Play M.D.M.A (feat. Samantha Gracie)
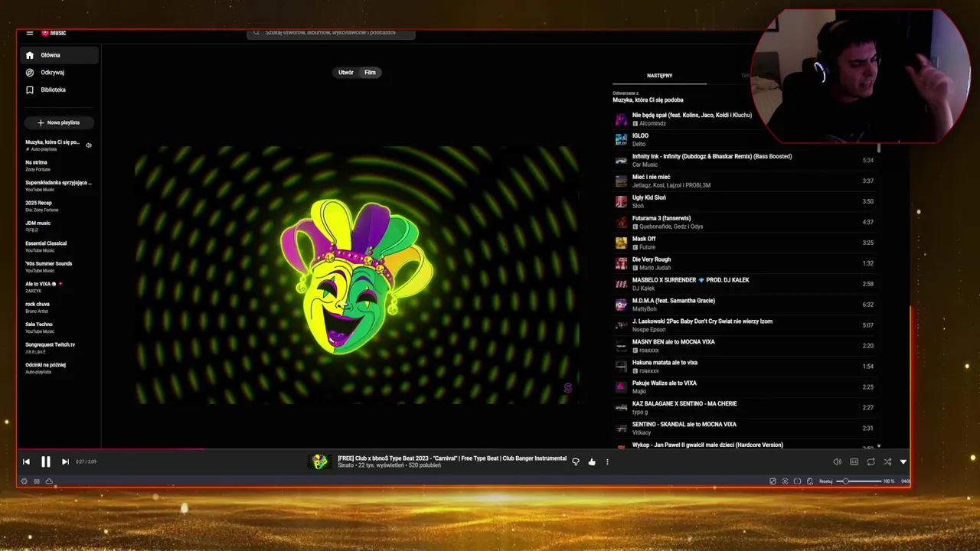This screenshot has height=551, width=980. pyautogui.click(x=744, y=305)
